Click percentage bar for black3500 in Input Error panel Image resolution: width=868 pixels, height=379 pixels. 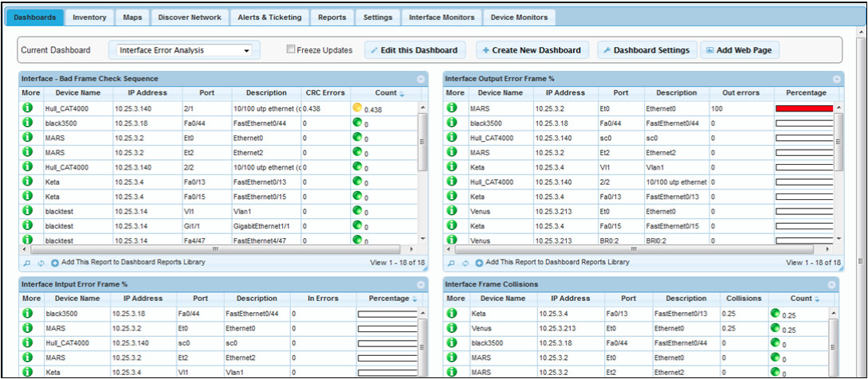click(x=387, y=315)
